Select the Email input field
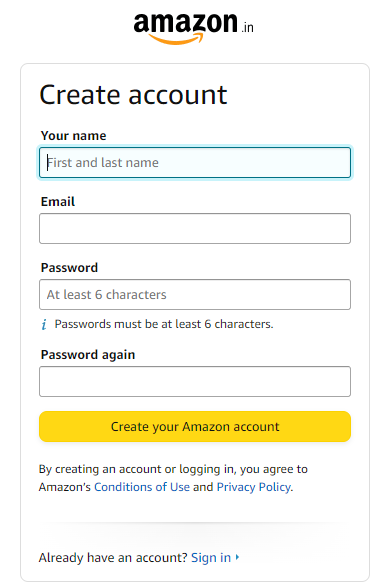The height and width of the screenshot is (586, 390). coord(195,228)
